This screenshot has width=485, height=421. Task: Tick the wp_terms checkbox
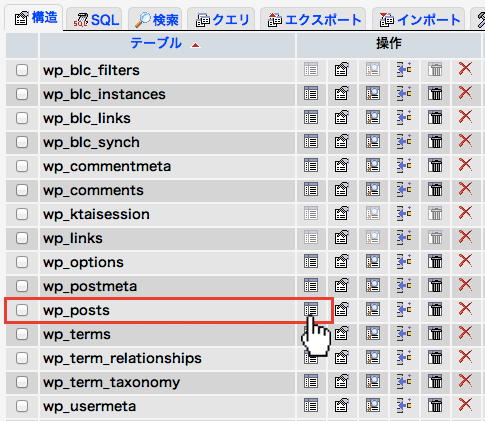(22, 334)
